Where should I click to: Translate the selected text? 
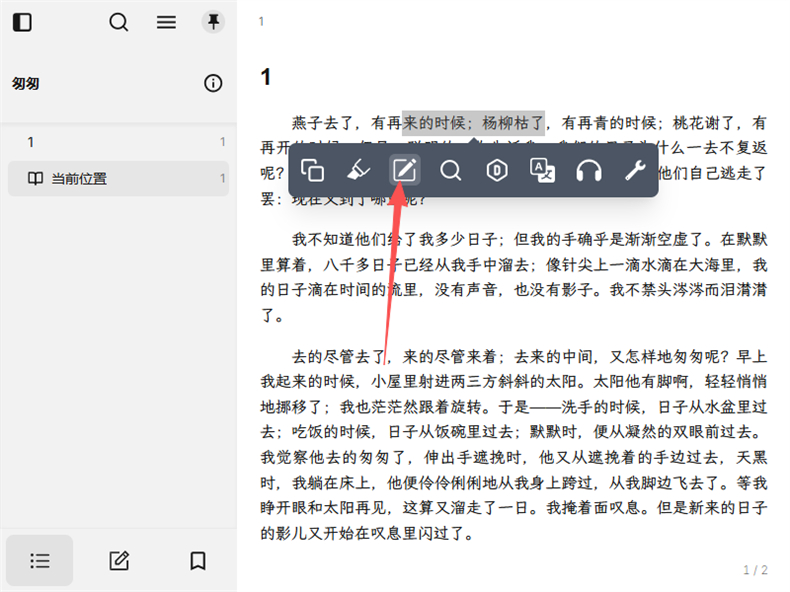tap(543, 170)
